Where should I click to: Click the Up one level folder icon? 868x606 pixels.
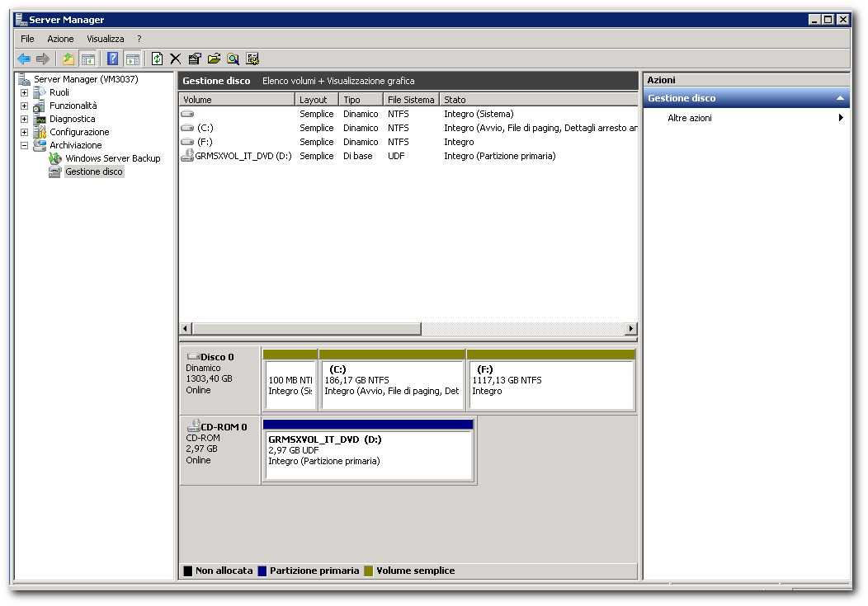point(68,59)
